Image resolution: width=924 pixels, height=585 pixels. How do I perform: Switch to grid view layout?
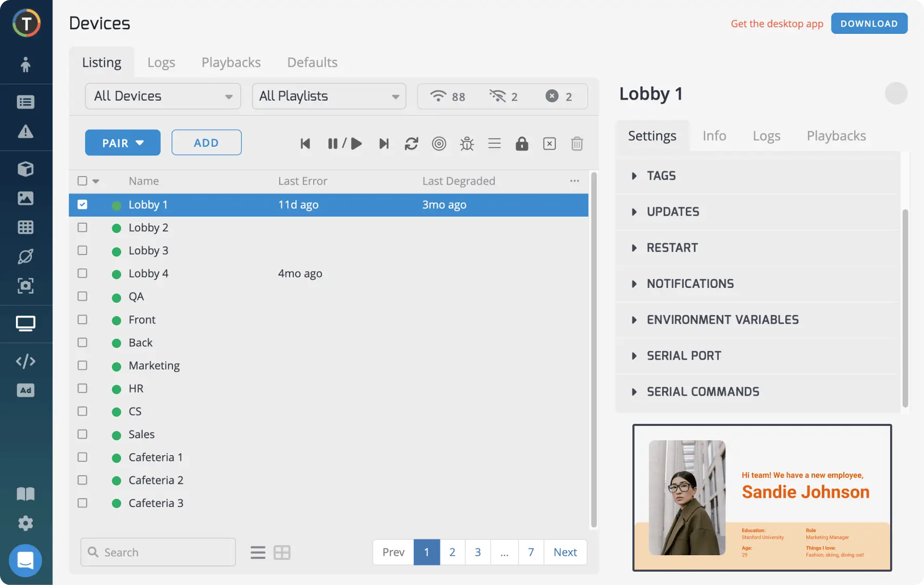pos(282,552)
